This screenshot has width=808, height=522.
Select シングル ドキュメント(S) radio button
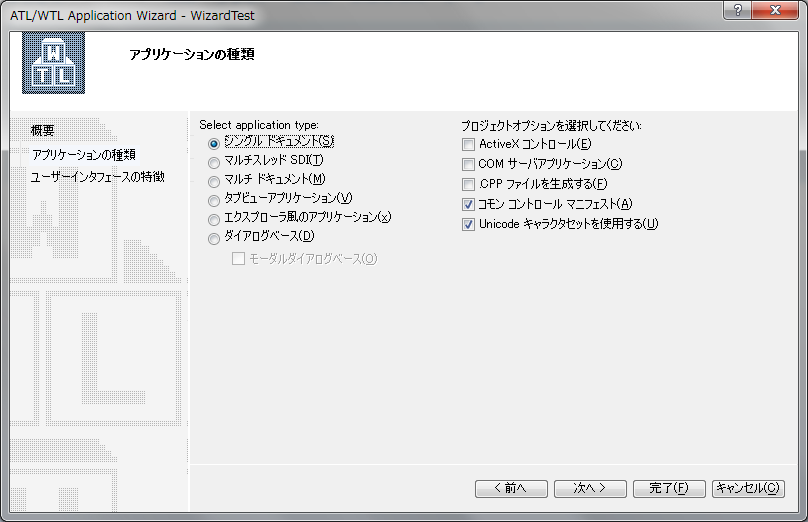[214, 144]
